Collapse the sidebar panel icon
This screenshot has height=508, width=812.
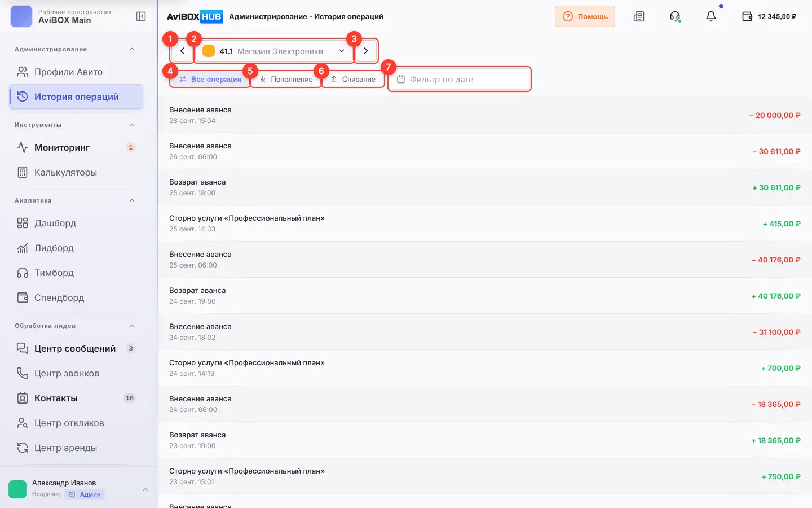click(141, 16)
